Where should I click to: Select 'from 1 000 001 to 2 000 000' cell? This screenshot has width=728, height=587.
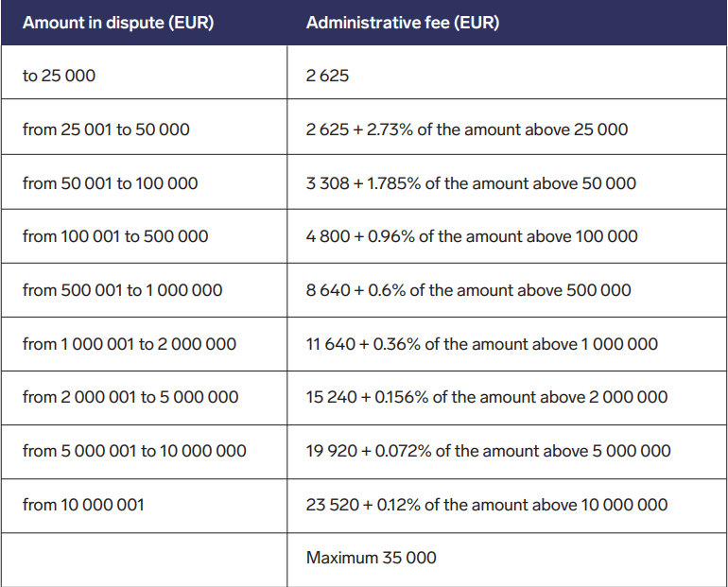144,344
